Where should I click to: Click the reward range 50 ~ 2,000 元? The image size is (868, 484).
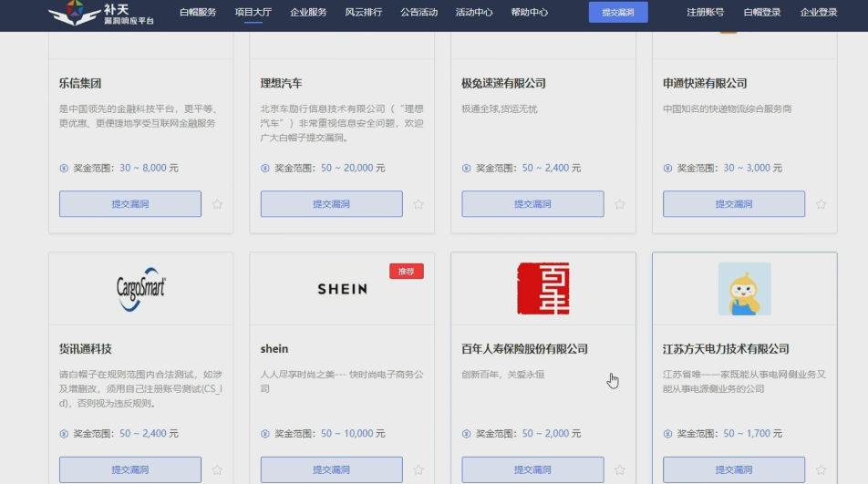[x=552, y=434]
